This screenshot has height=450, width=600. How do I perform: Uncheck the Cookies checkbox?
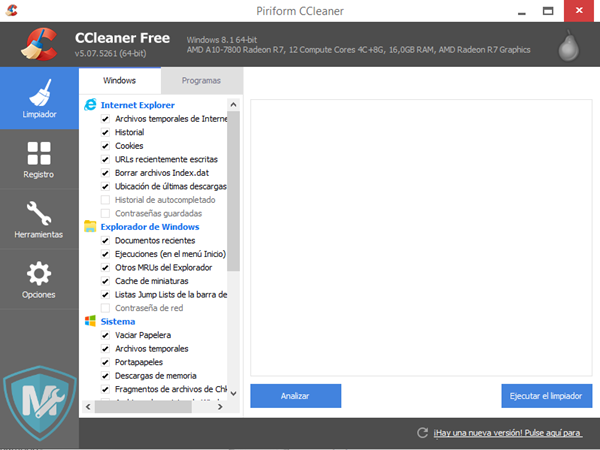105,146
